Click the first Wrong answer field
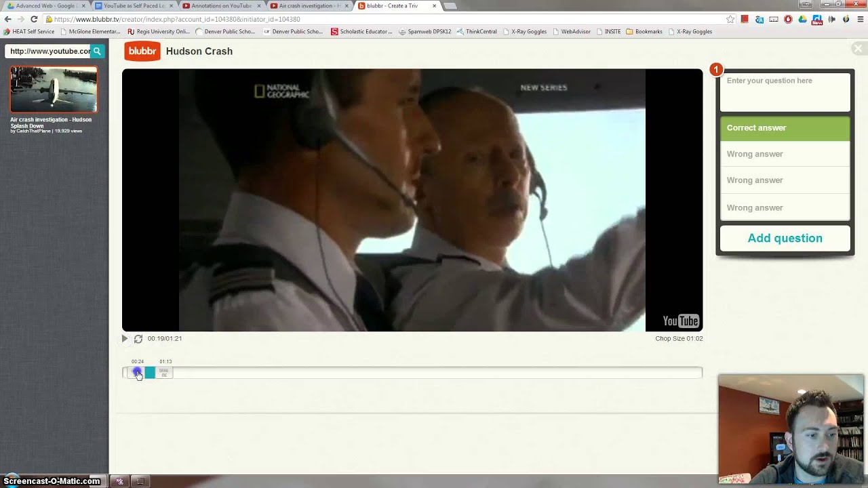The image size is (868, 488). (785, 154)
